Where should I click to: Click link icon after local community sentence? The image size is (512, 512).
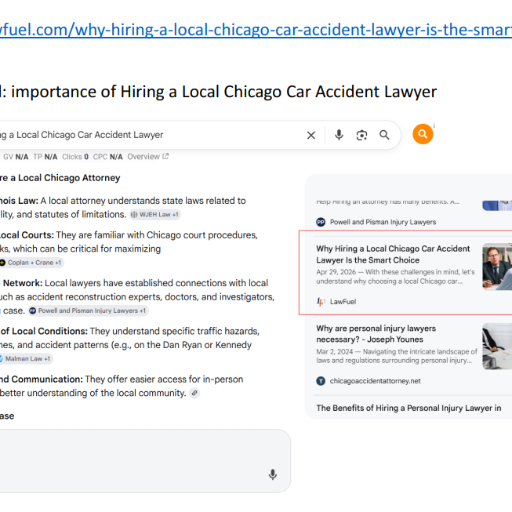click(x=194, y=393)
